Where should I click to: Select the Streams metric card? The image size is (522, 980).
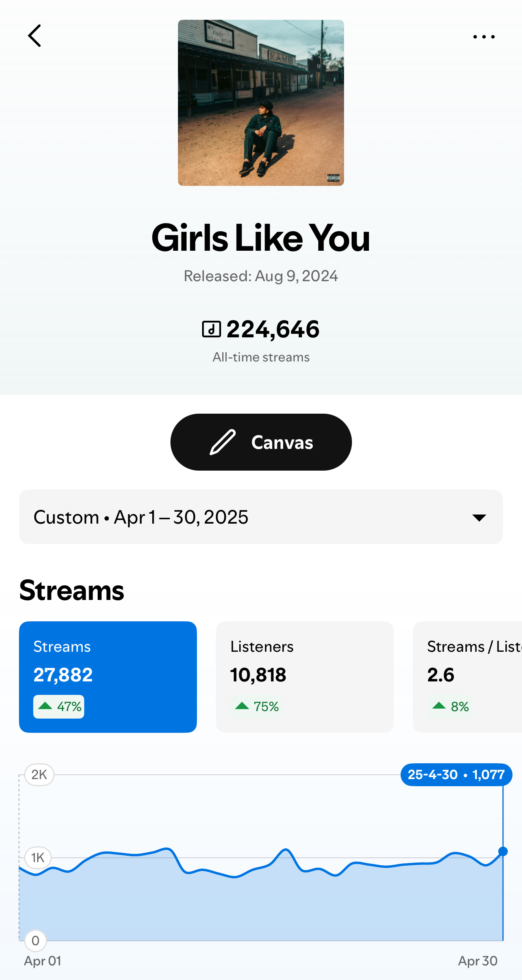pyautogui.click(x=108, y=677)
